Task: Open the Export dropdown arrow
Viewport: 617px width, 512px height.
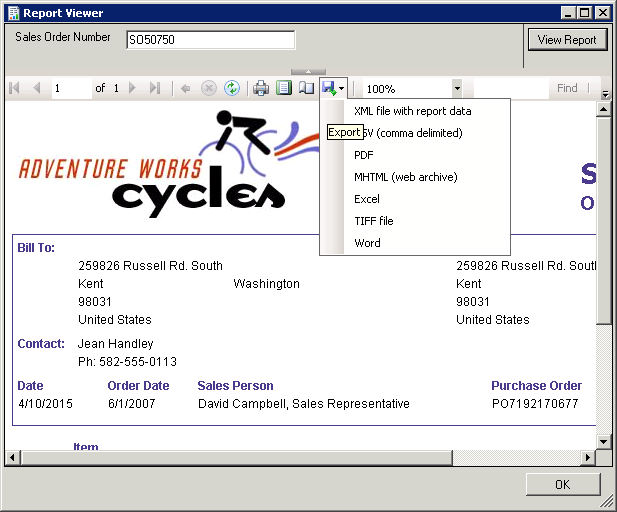Action: 342,89
